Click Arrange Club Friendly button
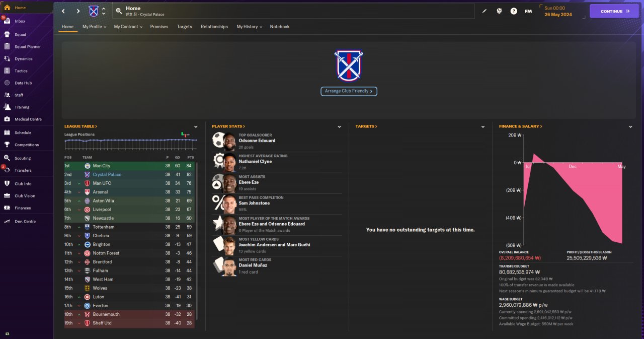The width and height of the screenshot is (644, 339). point(349,91)
